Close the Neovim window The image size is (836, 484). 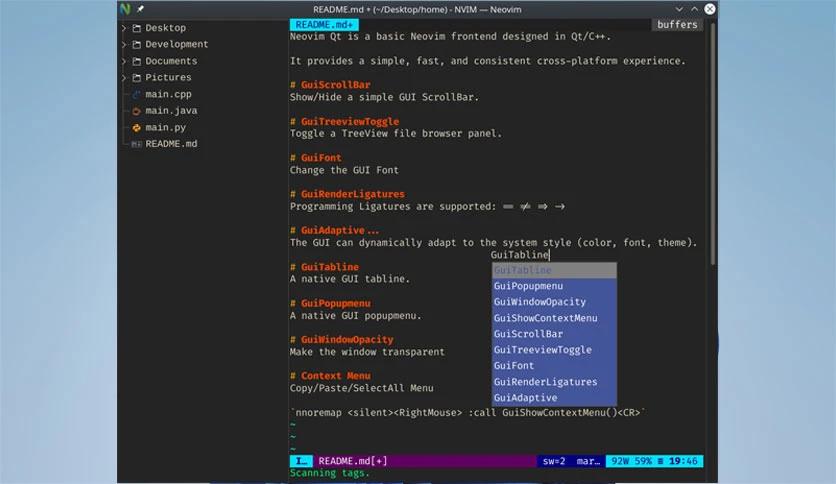point(710,9)
